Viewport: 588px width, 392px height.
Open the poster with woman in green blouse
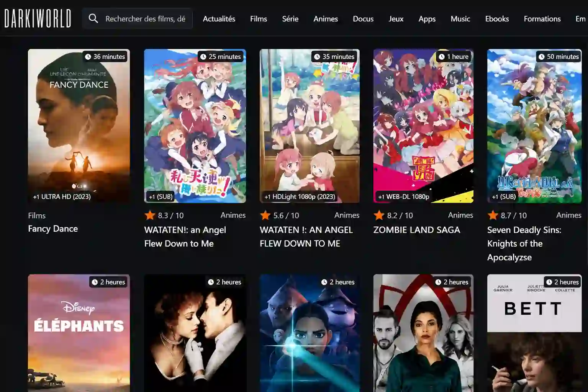tap(423, 333)
